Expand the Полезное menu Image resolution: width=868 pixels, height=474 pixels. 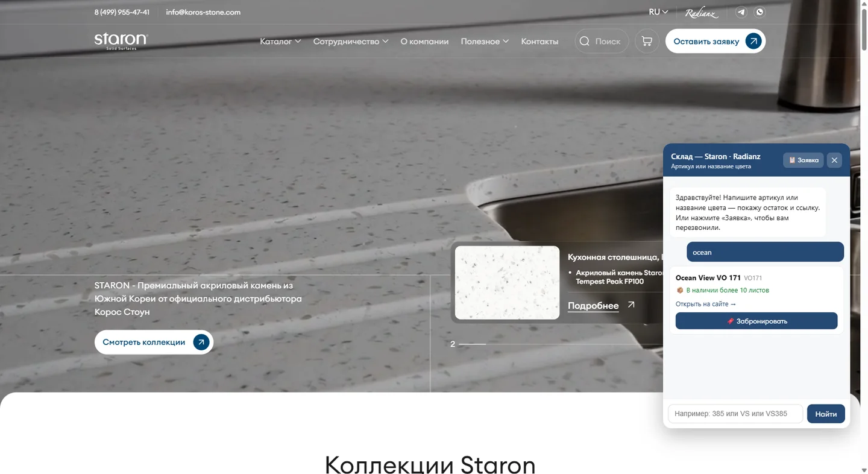pos(485,42)
